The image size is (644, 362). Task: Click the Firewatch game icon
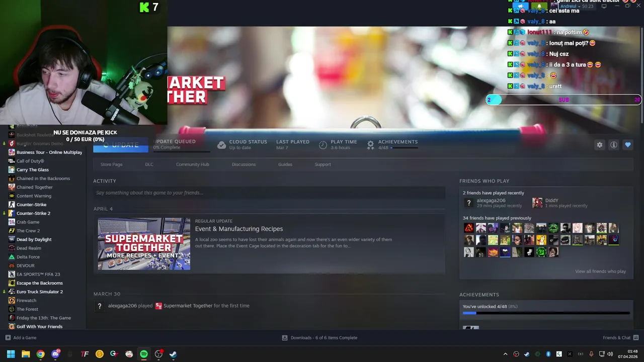12,301
